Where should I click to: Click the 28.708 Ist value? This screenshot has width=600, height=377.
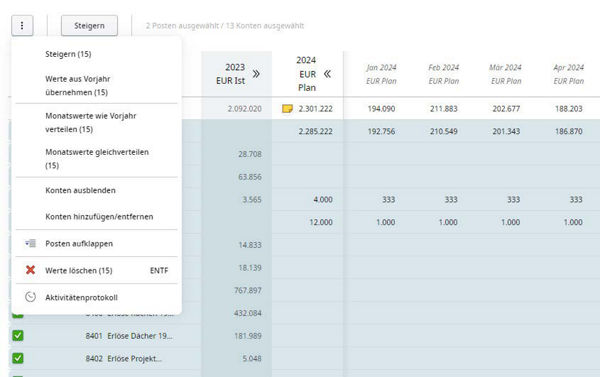(250, 154)
